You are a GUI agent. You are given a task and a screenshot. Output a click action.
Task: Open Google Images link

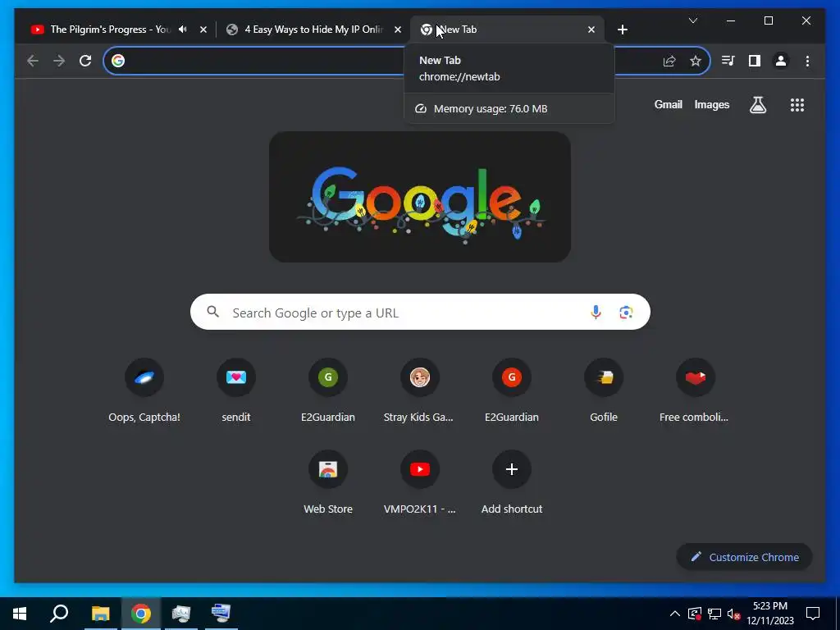click(x=711, y=105)
